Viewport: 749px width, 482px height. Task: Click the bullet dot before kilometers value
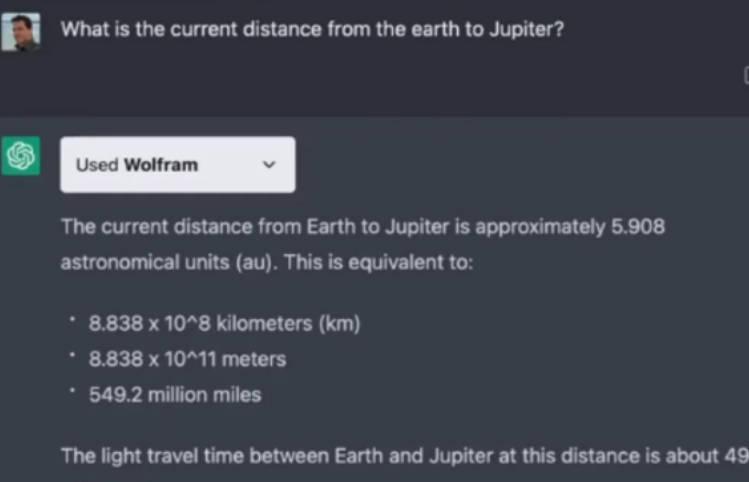click(x=72, y=320)
